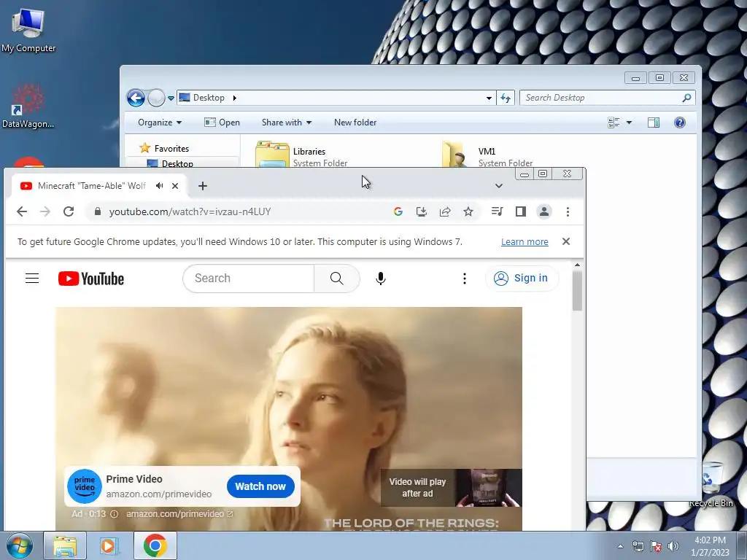This screenshot has height=560, width=747.
Task: Open YouTube settings three-dot menu
Action: [465, 278]
